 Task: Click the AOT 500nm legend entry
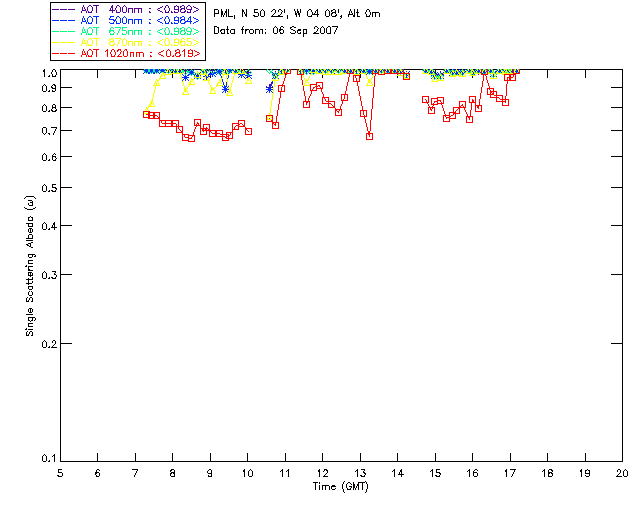click(126, 20)
